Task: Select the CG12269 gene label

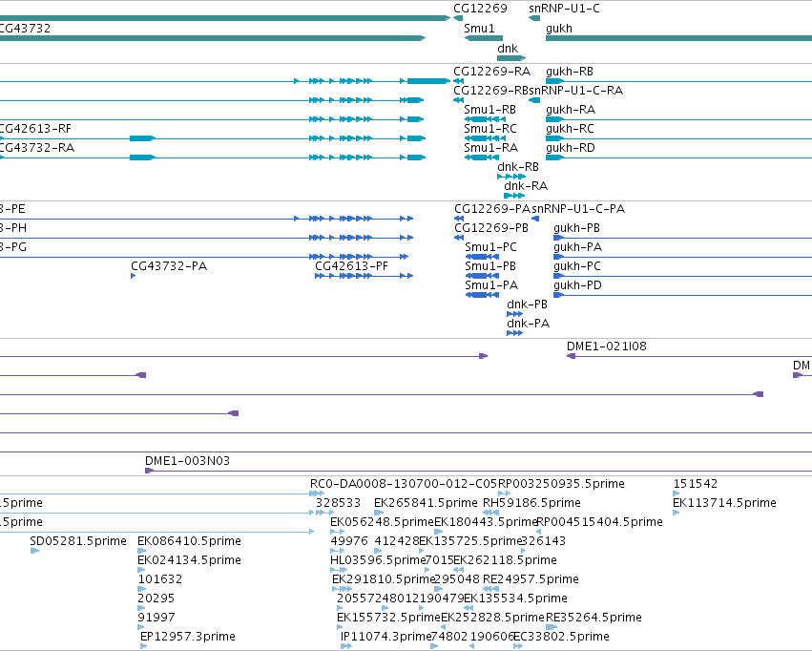Action: click(x=480, y=9)
